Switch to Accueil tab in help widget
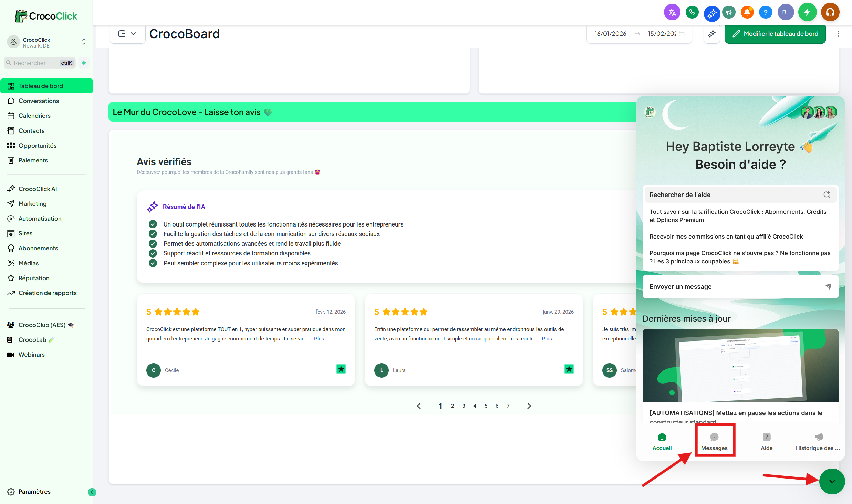 [662, 442]
